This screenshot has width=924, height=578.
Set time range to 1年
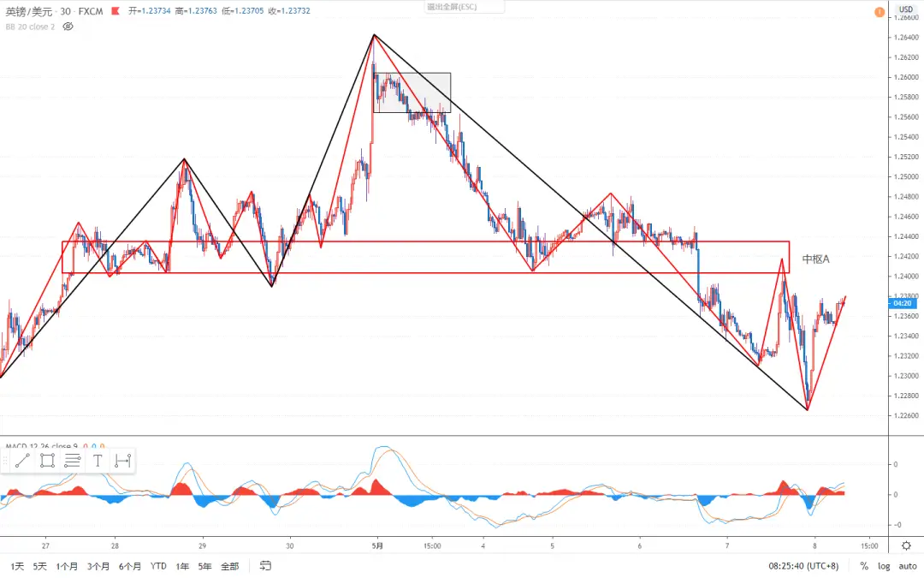[182, 566]
